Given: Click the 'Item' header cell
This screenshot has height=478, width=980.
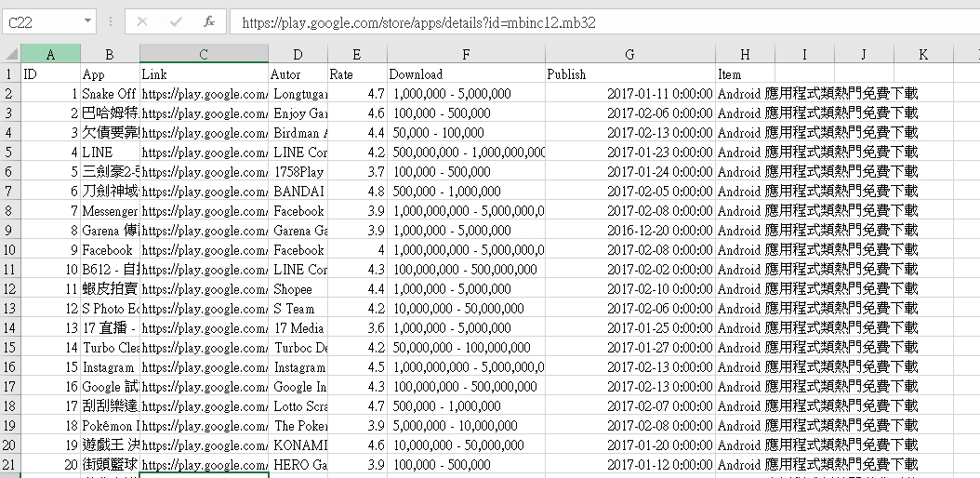Looking at the screenshot, I should 745,74.
